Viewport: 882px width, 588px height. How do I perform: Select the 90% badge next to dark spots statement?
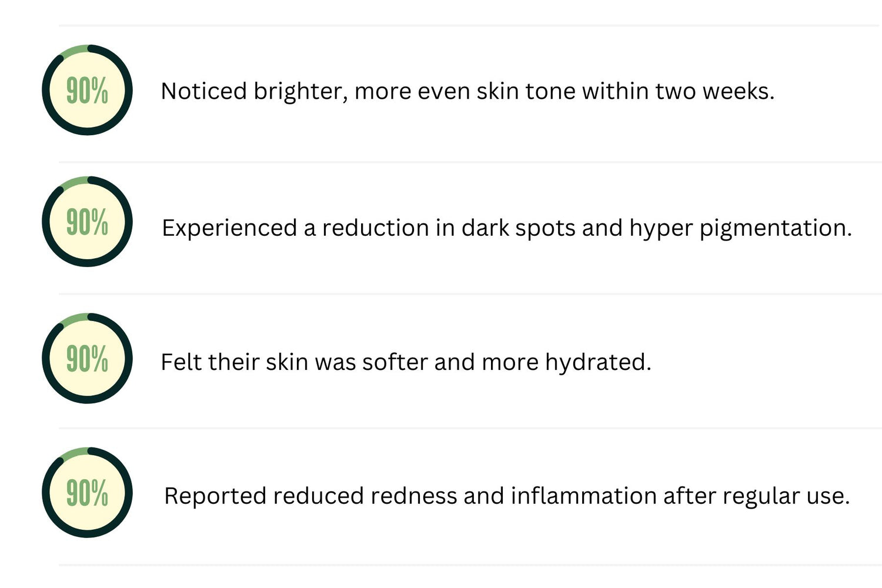click(87, 222)
